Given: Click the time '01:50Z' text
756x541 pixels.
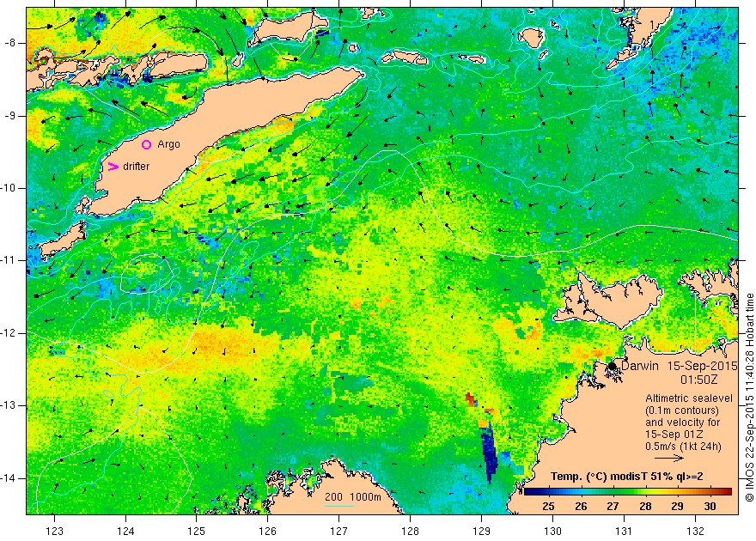Looking at the screenshot, I should click(x=699, y=380).
